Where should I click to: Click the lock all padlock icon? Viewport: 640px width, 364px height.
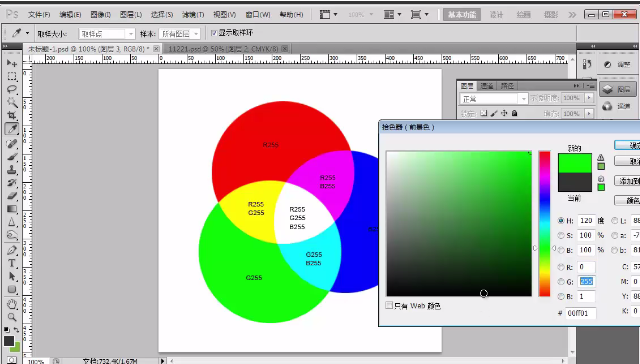click(x=515, y=113)
